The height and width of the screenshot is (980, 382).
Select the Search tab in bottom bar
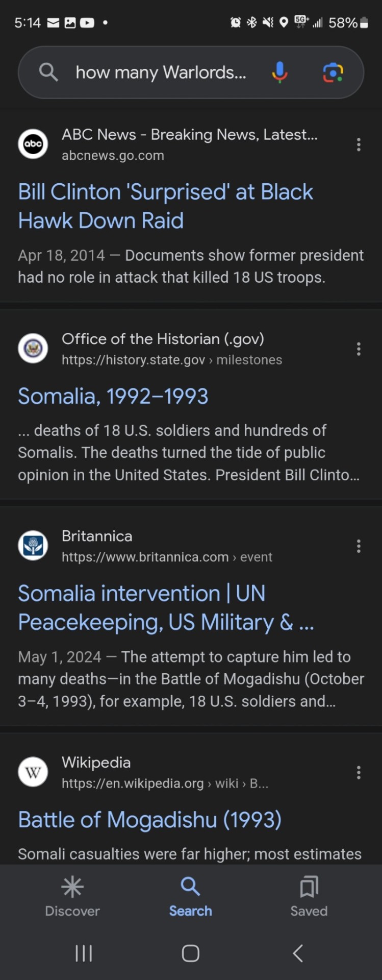191,896
